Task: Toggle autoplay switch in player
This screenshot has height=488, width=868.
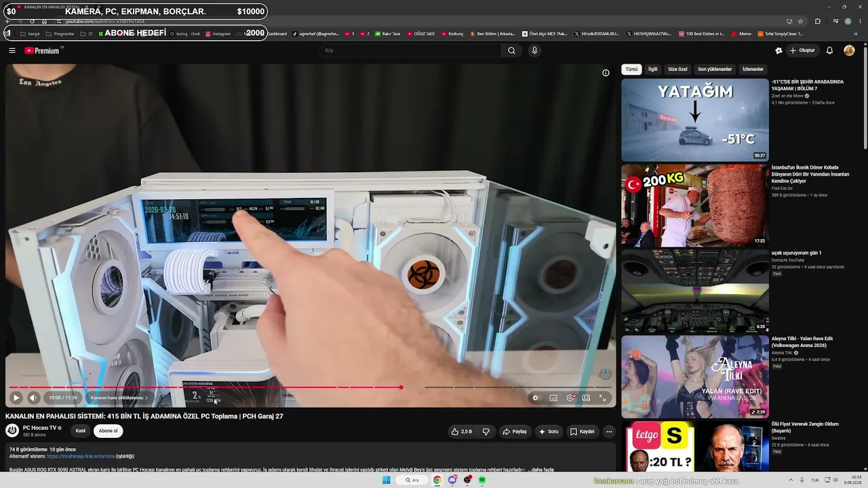Action: 535,398
